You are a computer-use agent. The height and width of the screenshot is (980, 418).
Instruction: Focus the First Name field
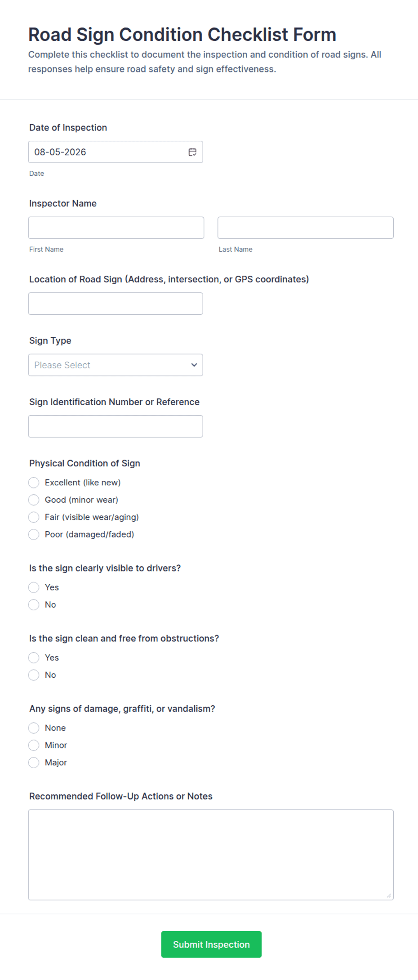116,228
